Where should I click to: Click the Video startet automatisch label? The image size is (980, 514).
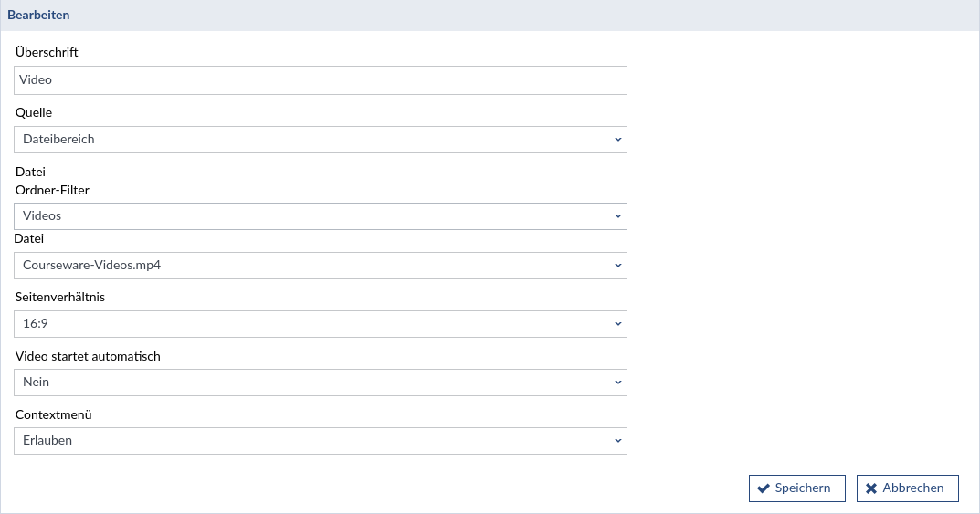click(x=88, y=356)
